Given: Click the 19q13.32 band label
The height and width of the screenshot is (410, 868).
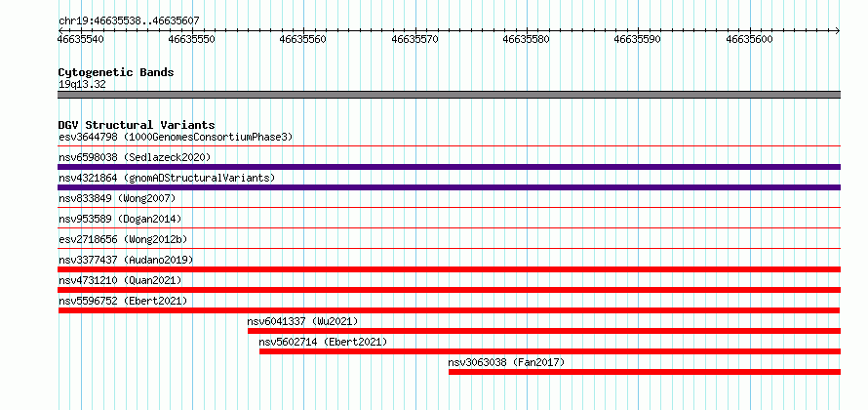Looking at the screenshot, I should pyautogui.click(x=82, y=85).
